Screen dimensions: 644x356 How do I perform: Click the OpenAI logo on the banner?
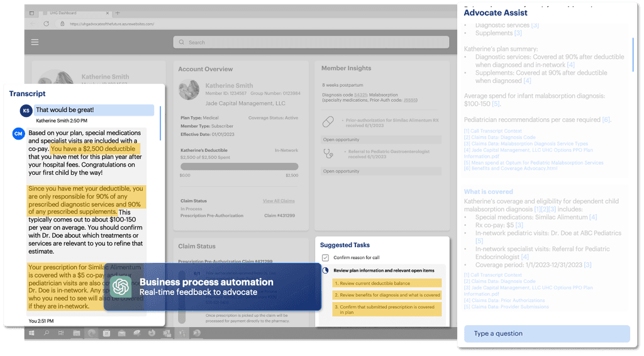(x=121, y=287)
